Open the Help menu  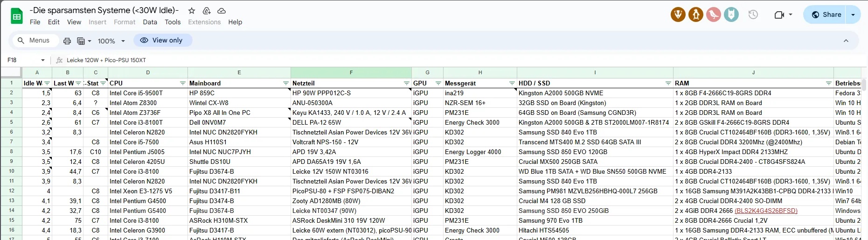pyautogui.click(x=235, y=22)
